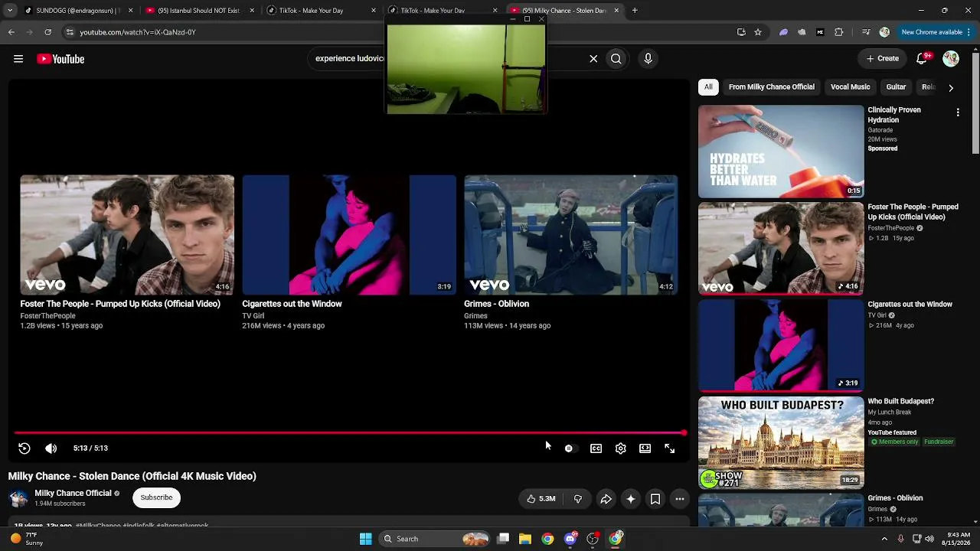The height and width of the screenshot is (551, 980).
Task: Select the All filter chip
Action: [708, 87]
